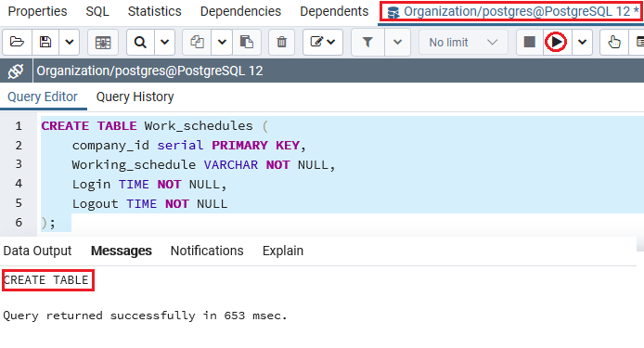
Task: Click the Open File folder icon
Action: (x=17, y=42)
